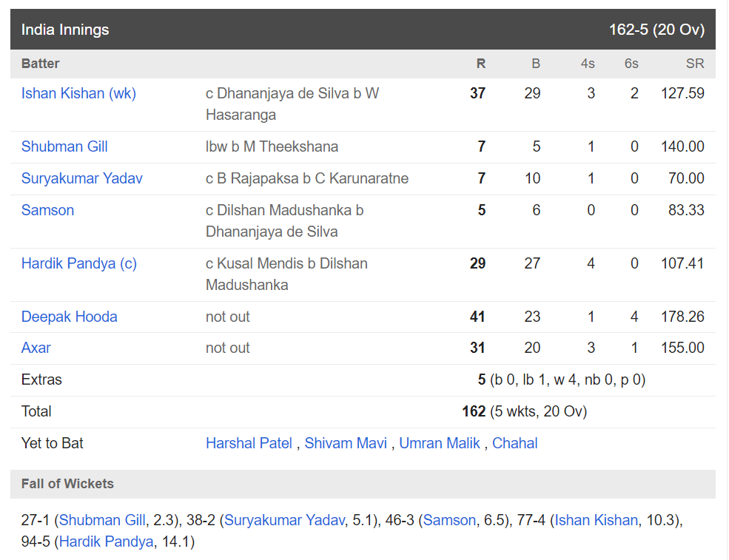Select Samson in Fall of Wickets list

click(449, 520)
